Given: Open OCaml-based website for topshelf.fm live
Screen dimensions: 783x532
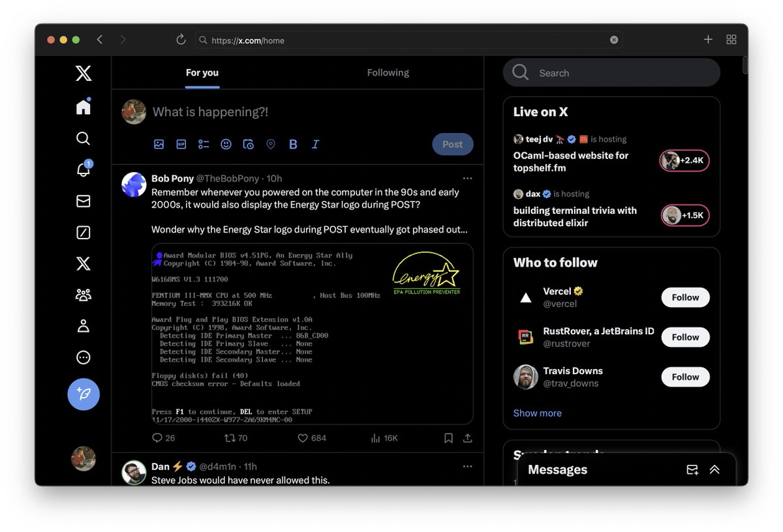Looking at the screenshot, I should click(571, 162).
